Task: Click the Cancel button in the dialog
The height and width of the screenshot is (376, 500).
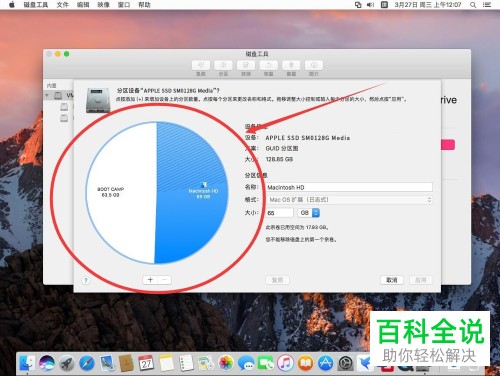Action: [392, 280]
